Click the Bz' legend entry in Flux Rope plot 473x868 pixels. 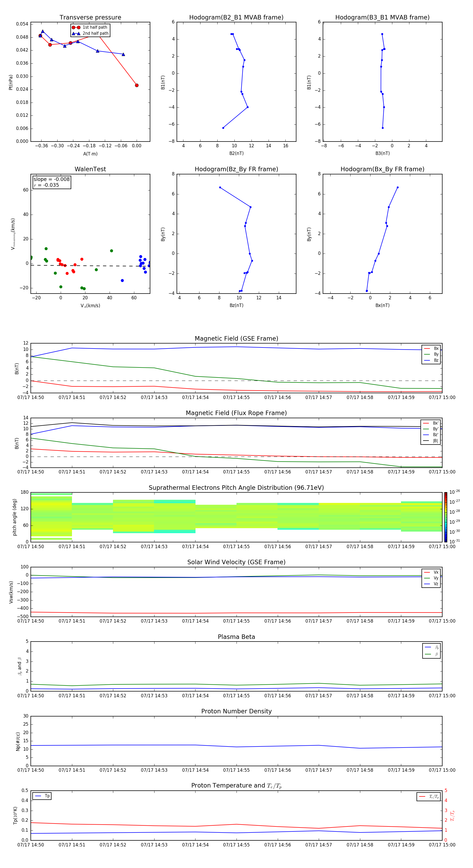[x=431, y=435]
